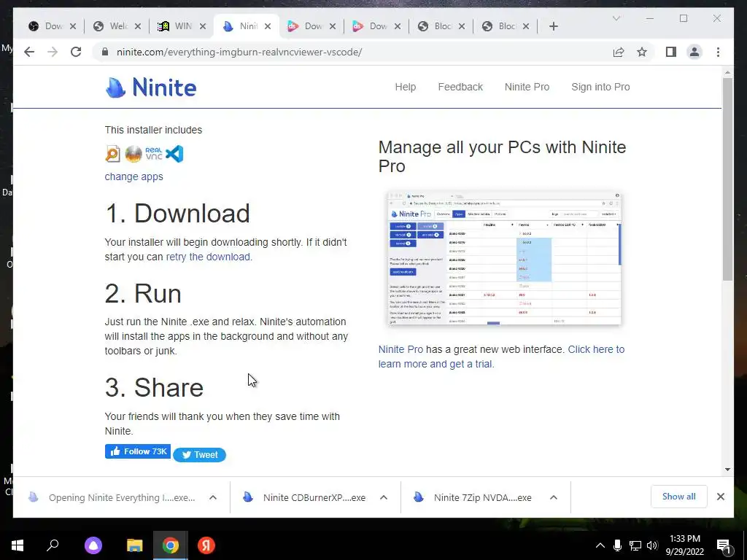The height and width of the screenshot is (560, 747).
Task: Expand options for Ninite CDBurnerXP download
Action: [384, 497]
